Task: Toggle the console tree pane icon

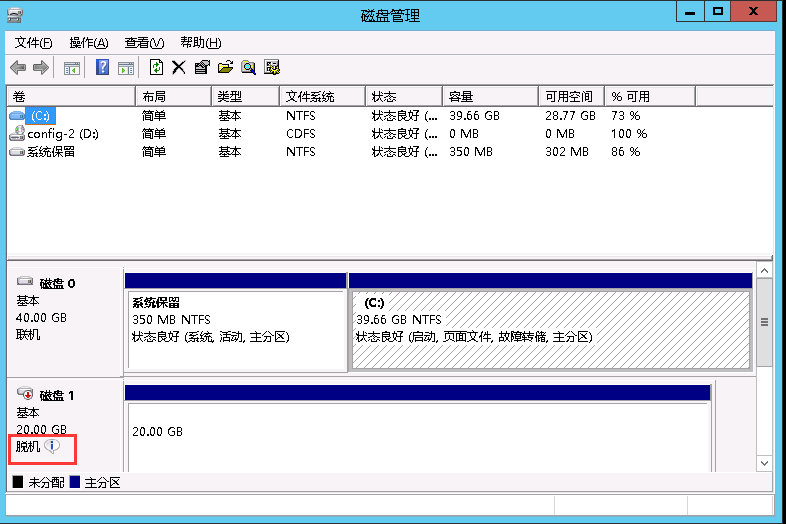Action: tap(72, 68)
